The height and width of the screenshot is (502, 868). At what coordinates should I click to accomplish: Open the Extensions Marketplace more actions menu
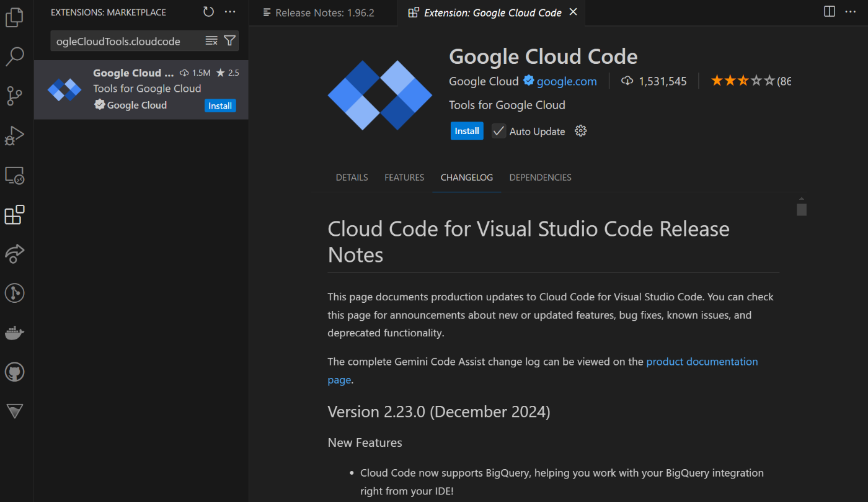(x=230, y=12)
